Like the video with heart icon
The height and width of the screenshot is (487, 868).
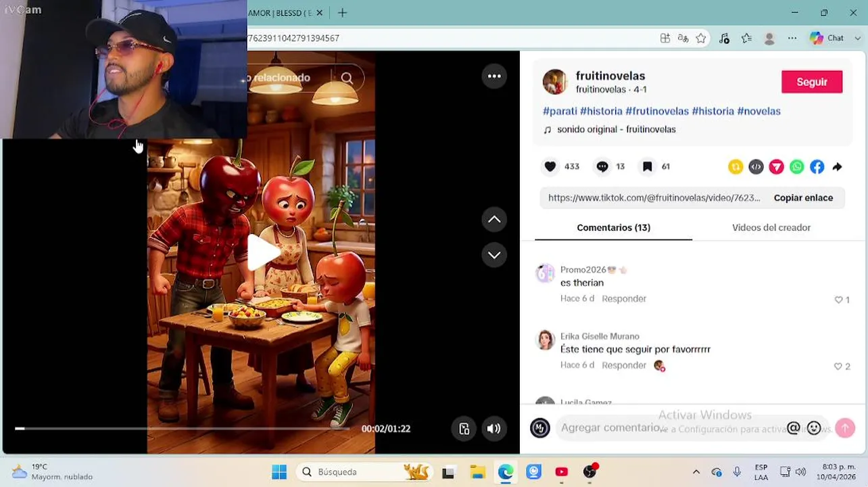tap(550, 166)
